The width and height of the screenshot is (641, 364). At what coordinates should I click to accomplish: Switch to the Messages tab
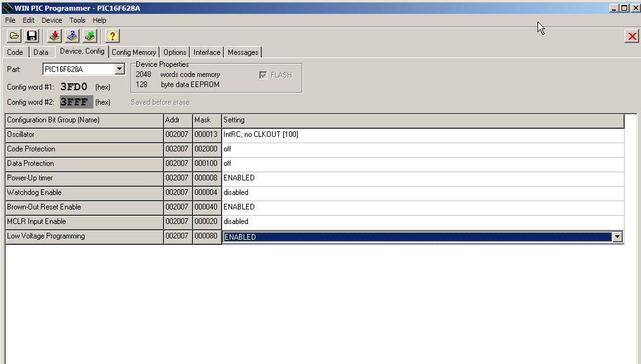244,52
